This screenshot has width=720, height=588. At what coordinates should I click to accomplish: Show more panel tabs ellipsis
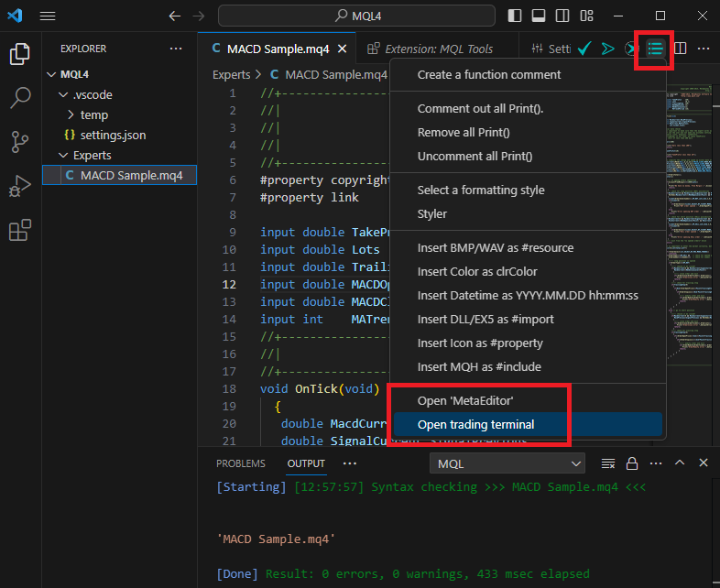[x=350, y=463]
